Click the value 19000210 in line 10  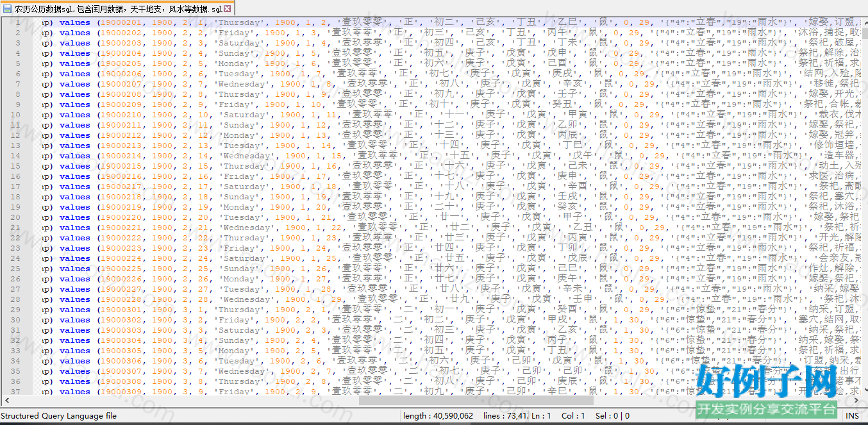[x=122, y=115]
